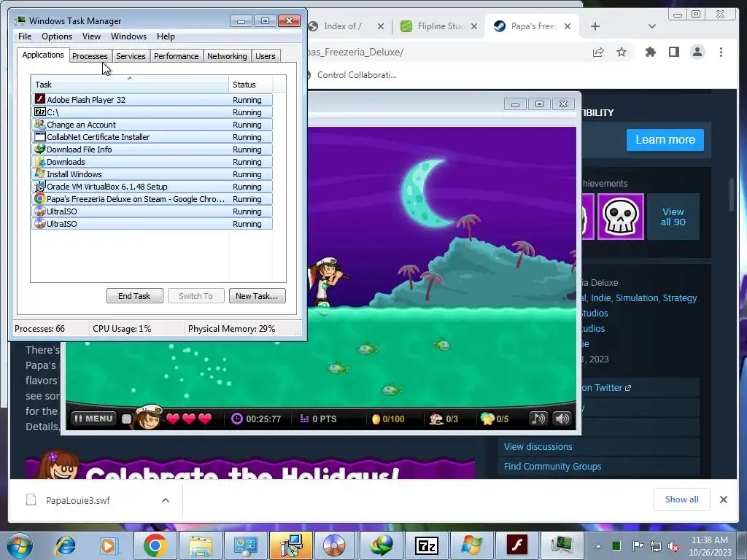Switch to the Flipline Studios Chrome tab

click(x=438, y=26)
